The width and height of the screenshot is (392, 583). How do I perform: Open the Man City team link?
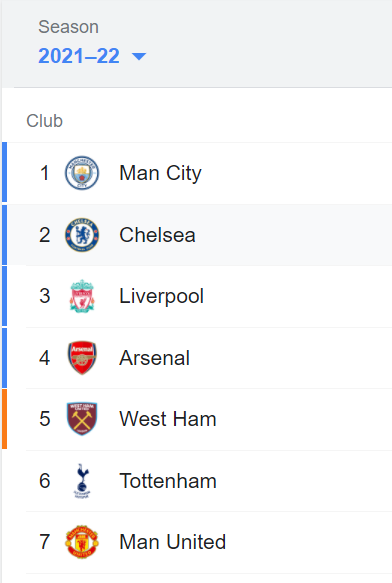[160, 173]
